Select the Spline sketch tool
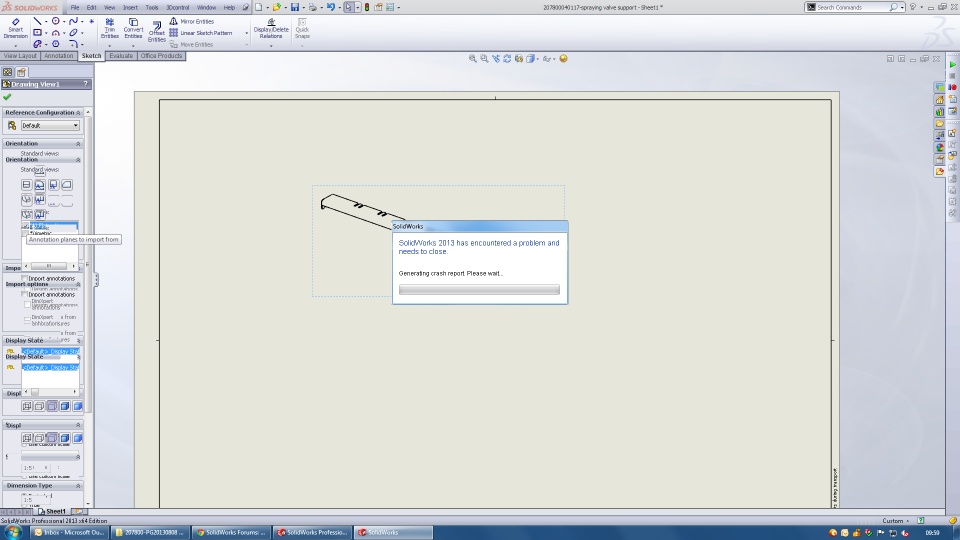960x540 pixels. pos(73,21)
